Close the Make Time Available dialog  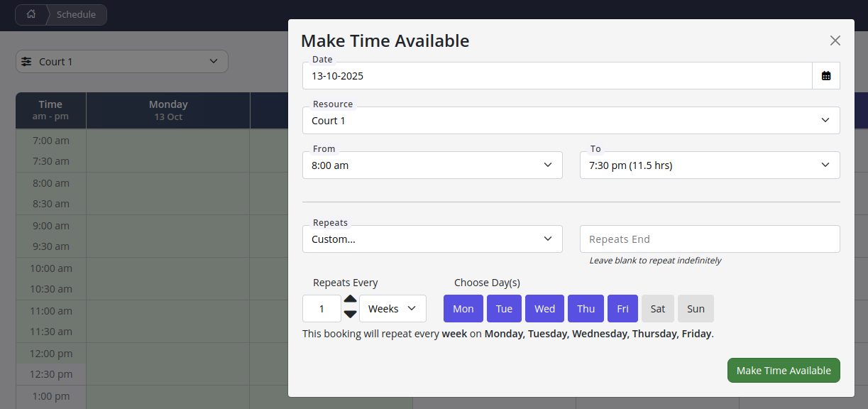pos(835,40)
